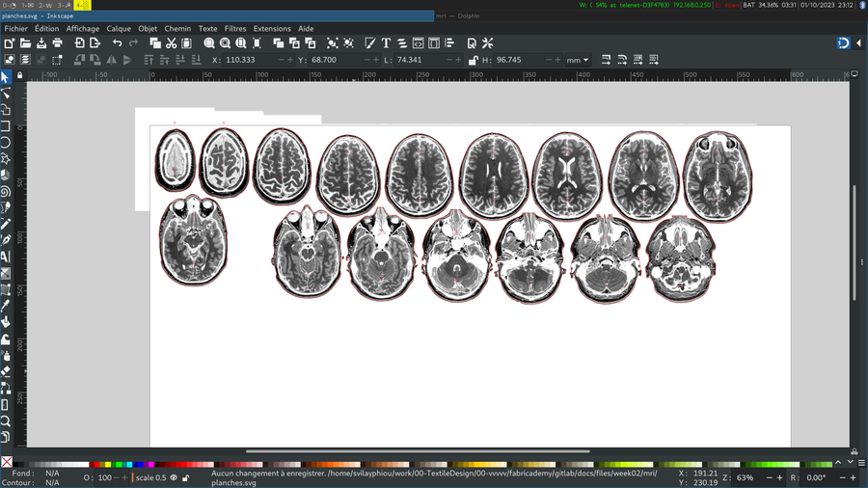Zoom to fit page icon
This screenshot has height=488, width=868.
point(241,43)
